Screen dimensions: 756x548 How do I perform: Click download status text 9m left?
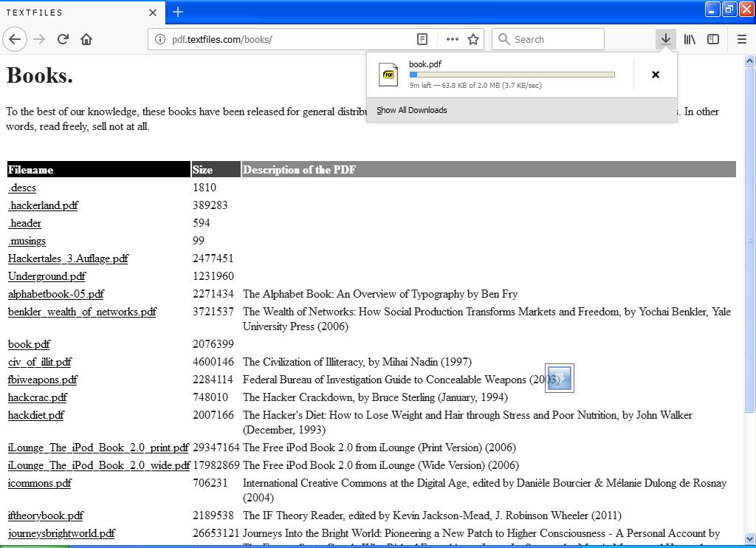point(475,86)
